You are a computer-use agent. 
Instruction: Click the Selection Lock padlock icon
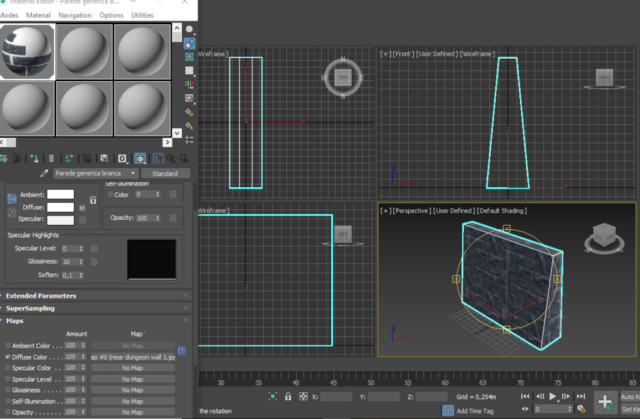288,397
